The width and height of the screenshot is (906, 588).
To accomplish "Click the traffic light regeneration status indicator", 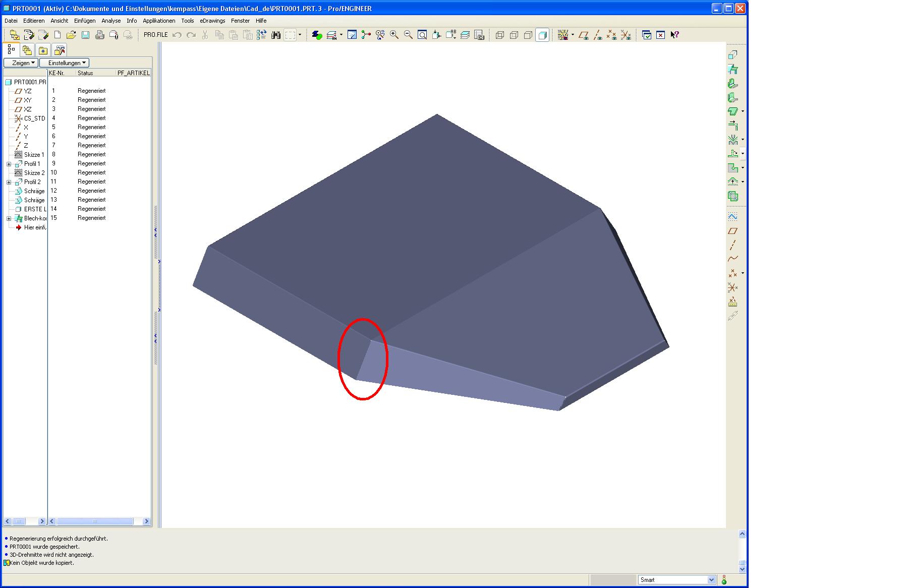I will 724,580.
